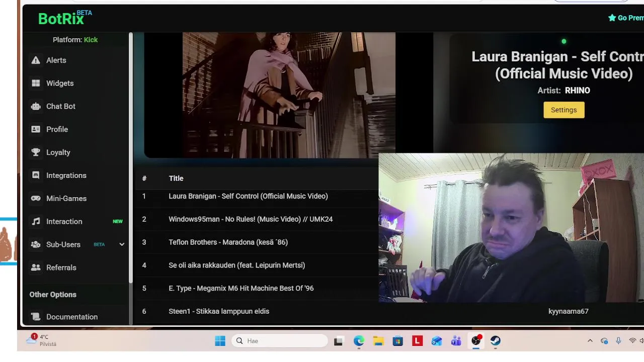Open the Referrals icon in sidebar
The image size is (644, 362).
pyautogui.click(x=36, y=267)
